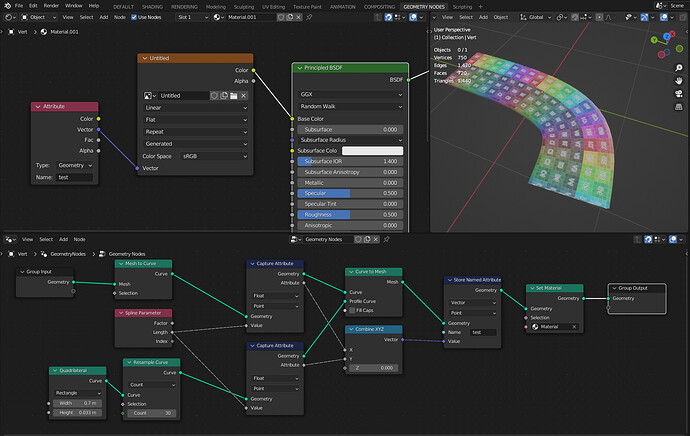The width and height of the screenshot is (690, 436).
Task: Clear material in Set Material node
Action: [574, 327]
